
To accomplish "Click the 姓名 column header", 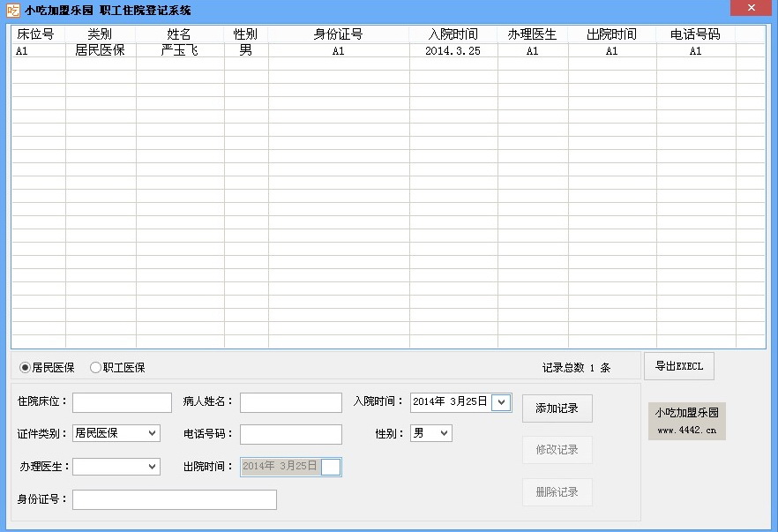I will [x=180, y=34].
